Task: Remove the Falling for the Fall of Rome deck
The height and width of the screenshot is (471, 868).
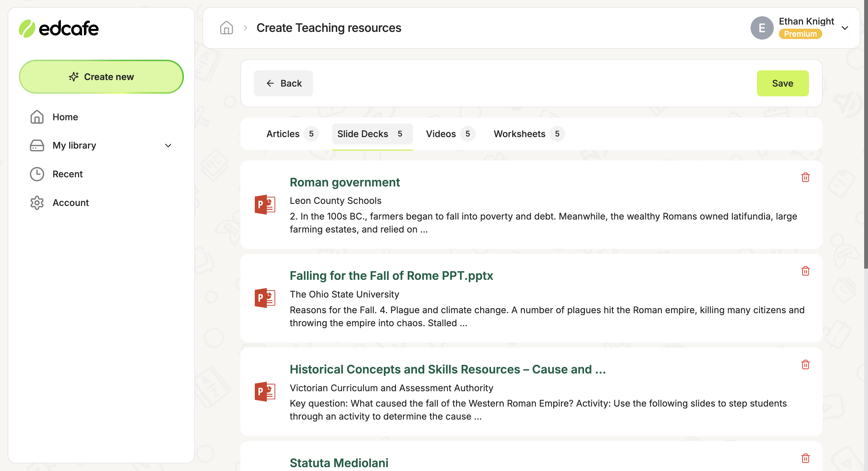Action: click(x=805, y=271)
